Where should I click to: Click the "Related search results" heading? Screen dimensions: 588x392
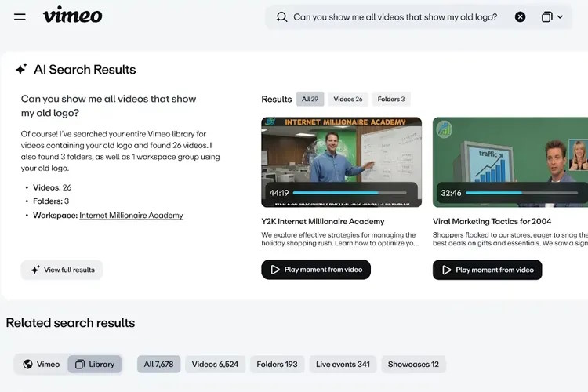[x=71, y=322]
